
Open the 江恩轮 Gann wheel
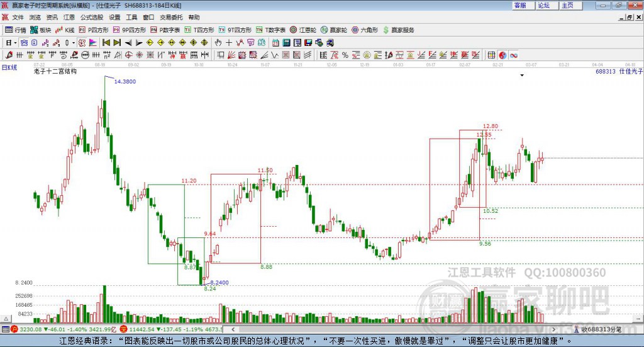coord(303,30)
